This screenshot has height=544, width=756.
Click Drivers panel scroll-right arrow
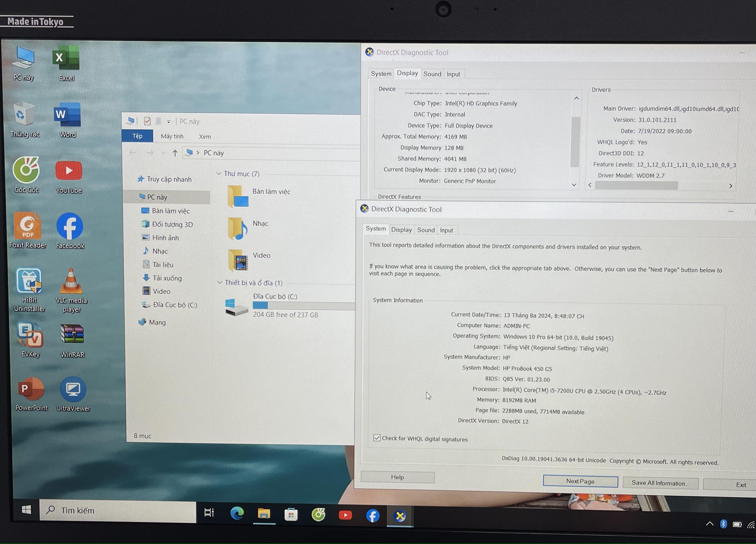pyautogui.click(x=731, y=186)
